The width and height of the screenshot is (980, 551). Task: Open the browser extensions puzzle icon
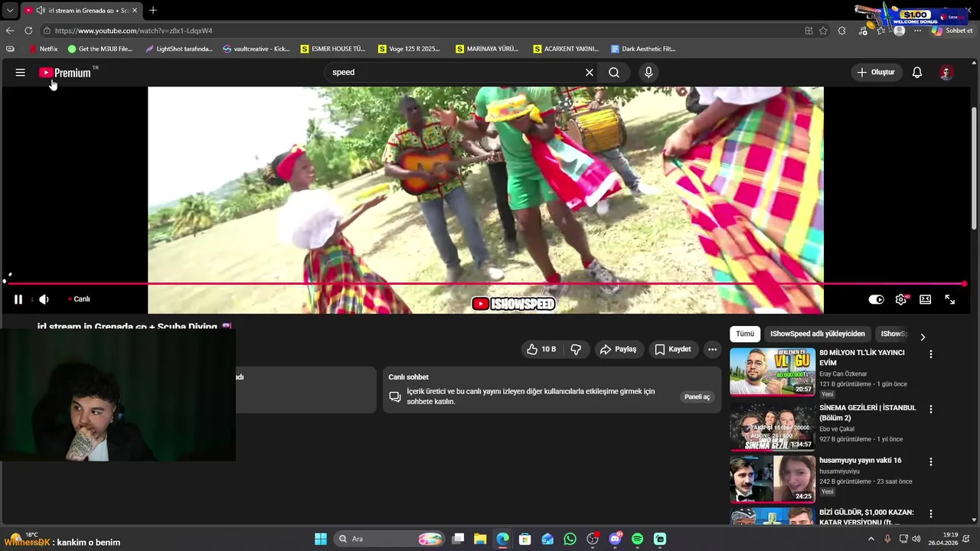coord(842,31)
